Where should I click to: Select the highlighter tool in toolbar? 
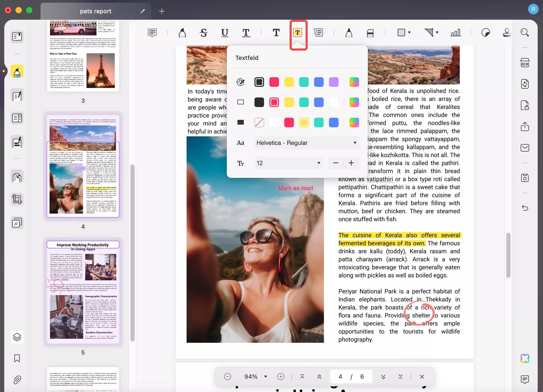click(x=182, y=33)
